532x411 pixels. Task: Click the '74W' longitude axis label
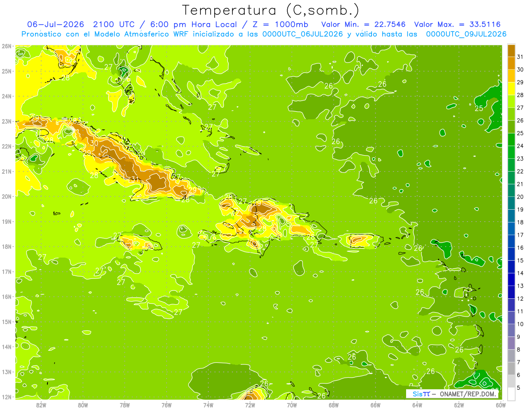[x=208, y=405]
